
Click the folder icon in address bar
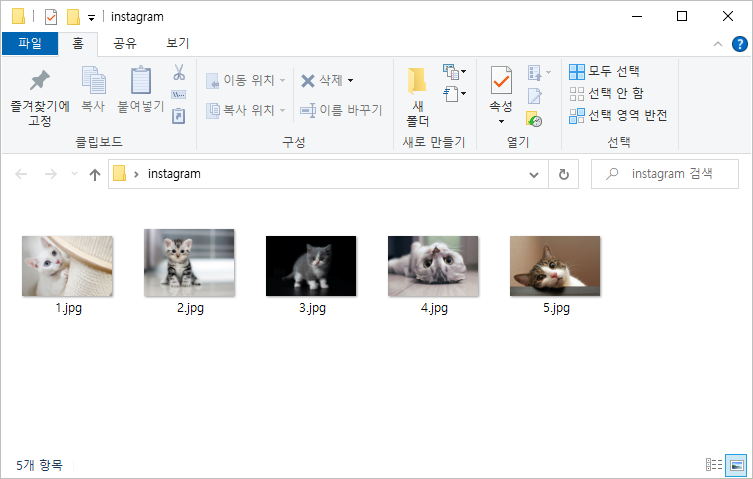click(119, 173)
